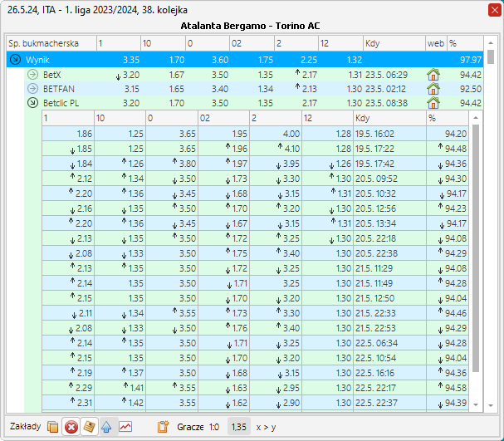The height and width of the screenshot is (441, 504).
Task: Collapse the Wynik row
Action: pos(16,60)
